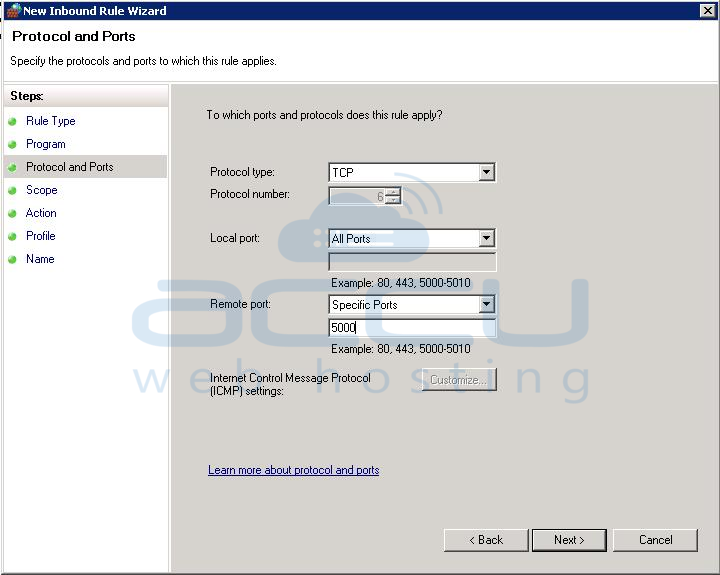Screen dimensions: 720x575
Task: Click green bullet beside Action step
Action: [x=12, y=213]
